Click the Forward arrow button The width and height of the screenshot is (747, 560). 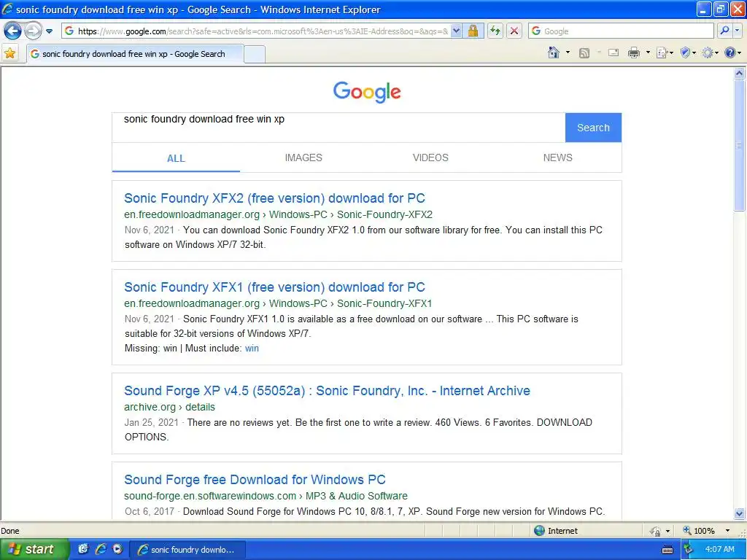pos(33,31)
